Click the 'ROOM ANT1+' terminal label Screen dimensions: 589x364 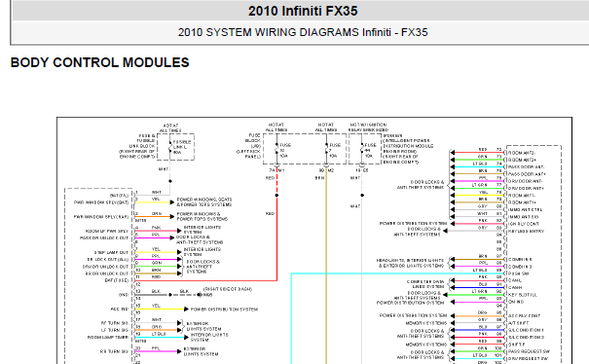(x=522, y=202)
